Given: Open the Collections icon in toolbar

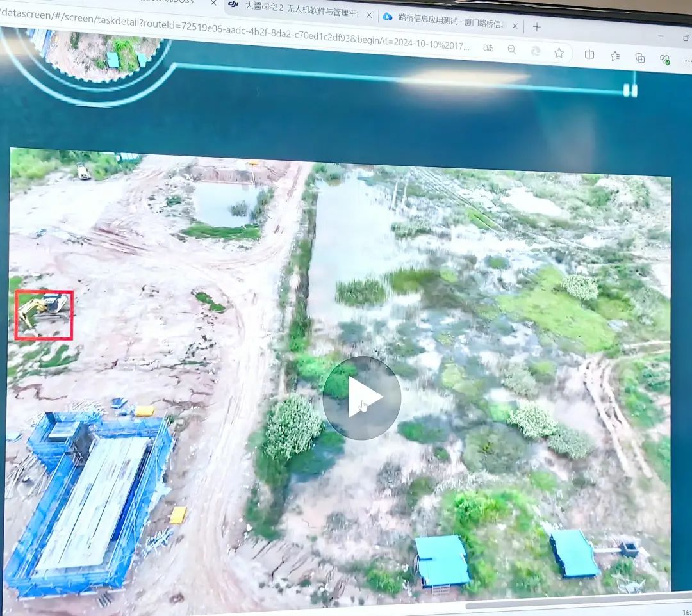Looking at the screenshot, I should (x=639, y=58).
